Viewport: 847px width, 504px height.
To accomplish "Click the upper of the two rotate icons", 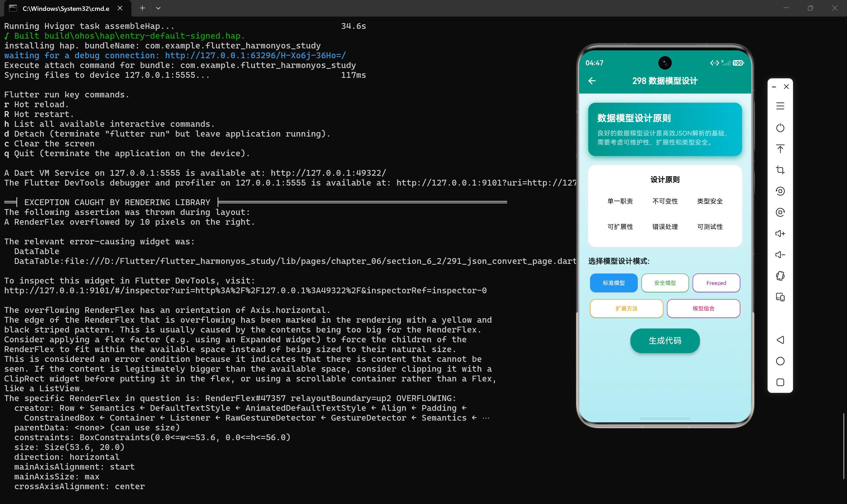I will [x=780, y=191].
